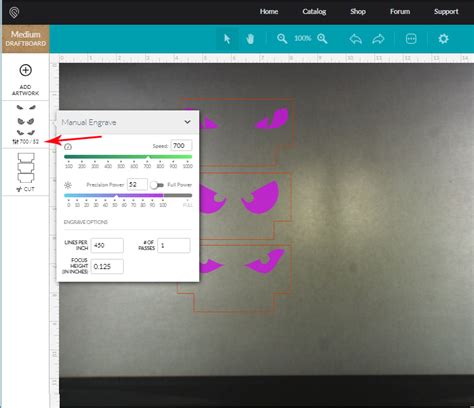
Task: Open the Forum link
Action: click(x=400, y=12)
